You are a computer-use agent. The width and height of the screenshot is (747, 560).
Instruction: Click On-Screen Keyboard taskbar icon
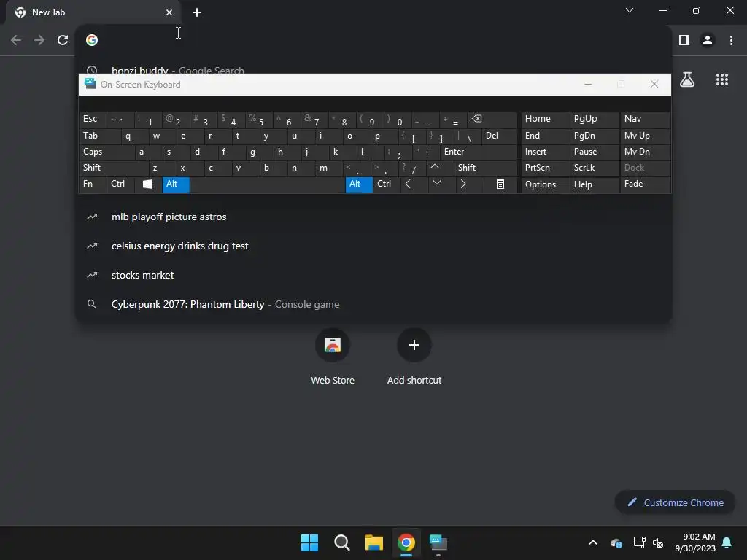[x=438, y=542]
